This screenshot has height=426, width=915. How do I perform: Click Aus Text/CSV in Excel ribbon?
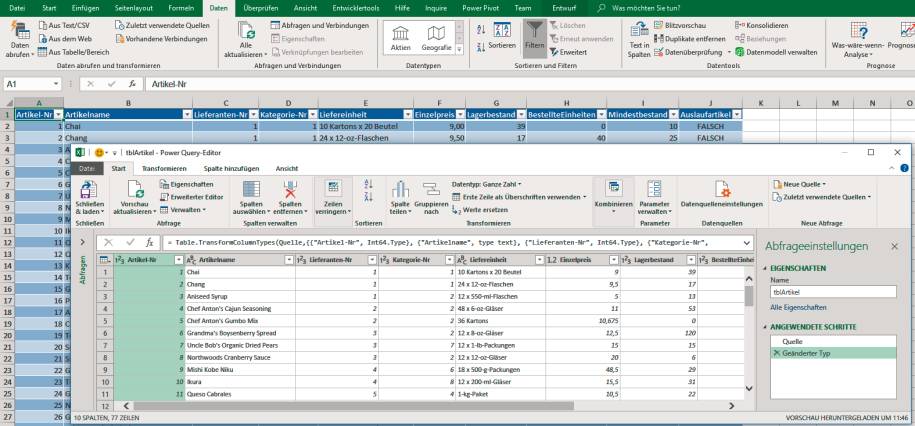pyautogui.click(x=64, y=25)
